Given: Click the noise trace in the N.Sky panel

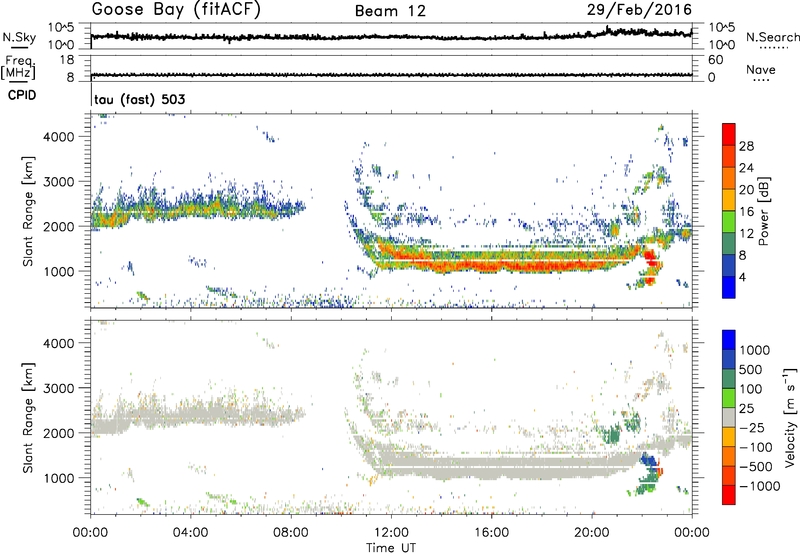Looking at the screenshot, I should 391,37.
